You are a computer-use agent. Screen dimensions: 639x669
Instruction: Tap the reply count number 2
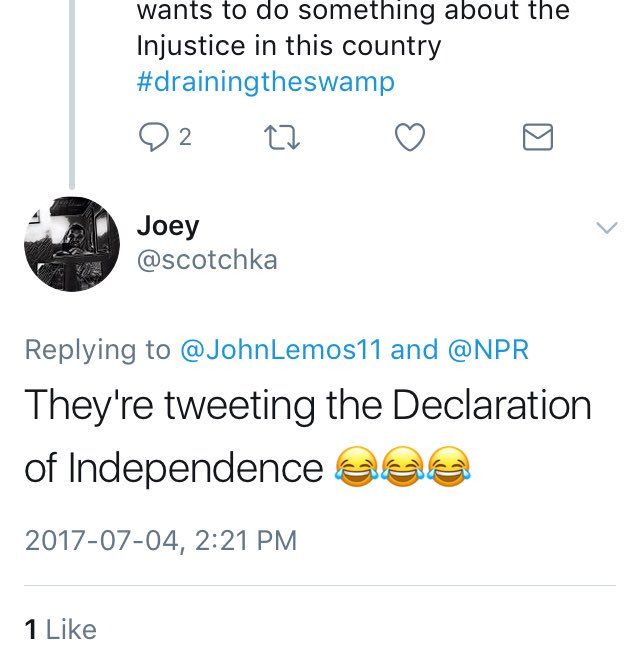(184, 138)
